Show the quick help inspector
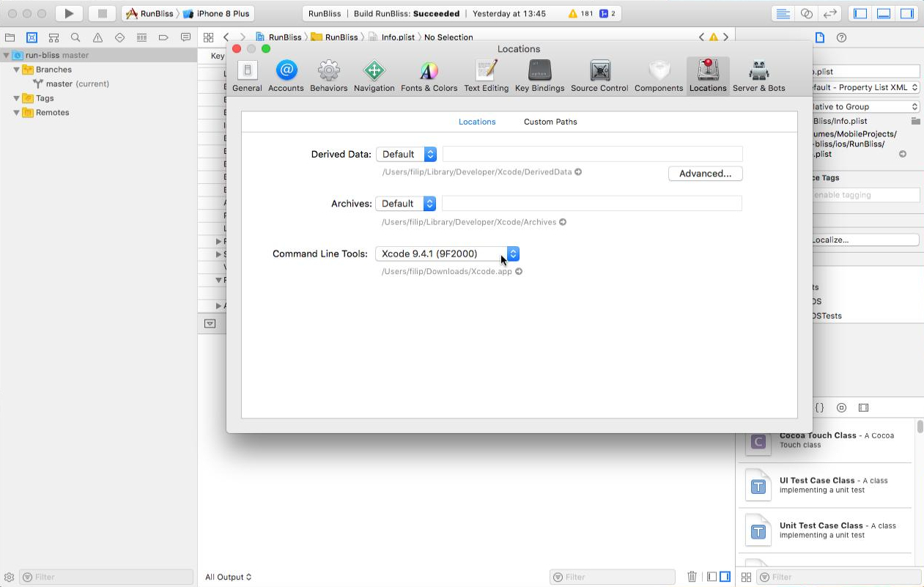Image resolution: width=924 pixels, height=587 pixels. point(841,37)
